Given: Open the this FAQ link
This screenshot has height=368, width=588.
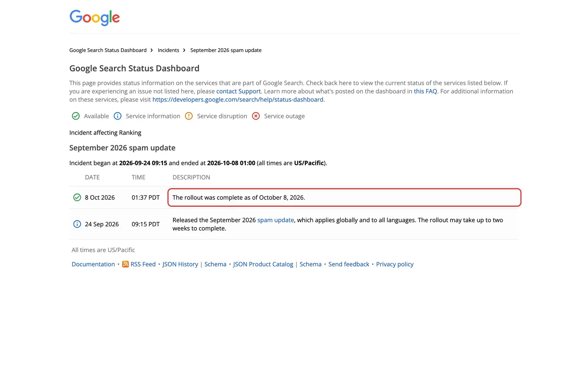Looking at the screenshot, I should [x=426, y=91].
